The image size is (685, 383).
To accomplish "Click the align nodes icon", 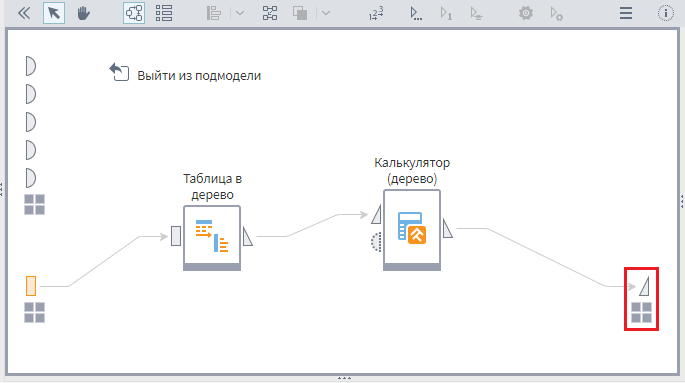I will (x=214, y=13).
